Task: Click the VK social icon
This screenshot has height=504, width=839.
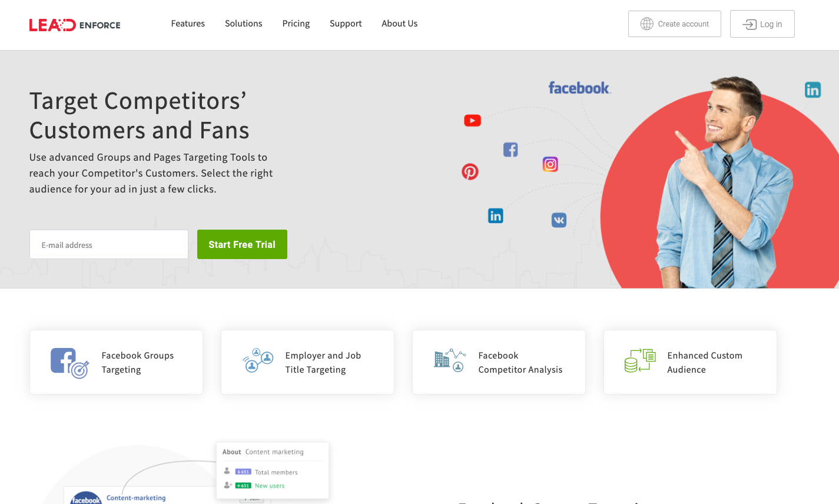Action: pyautogui.click(x=559, y=220)
